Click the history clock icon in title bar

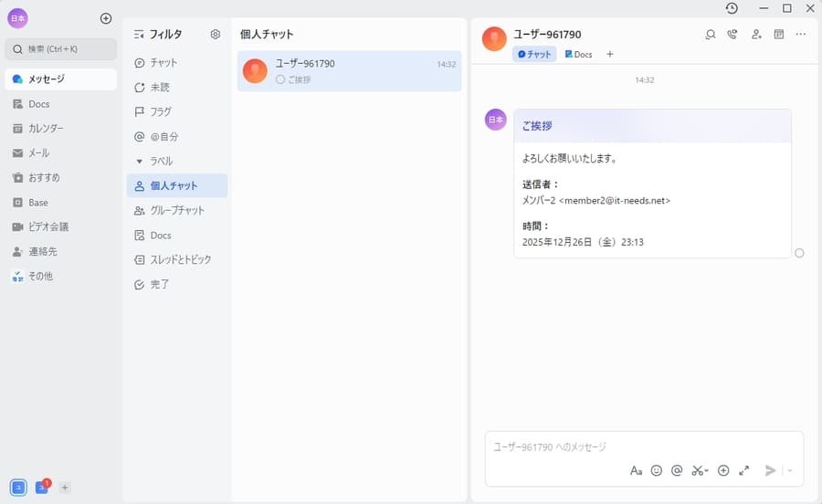click(x=732, y=8)
